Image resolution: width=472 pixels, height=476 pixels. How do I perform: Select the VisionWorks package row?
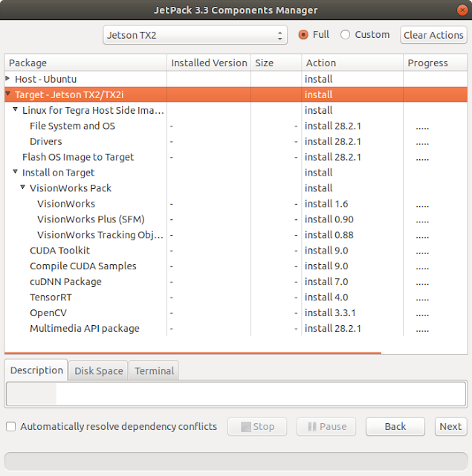(236, 204)
